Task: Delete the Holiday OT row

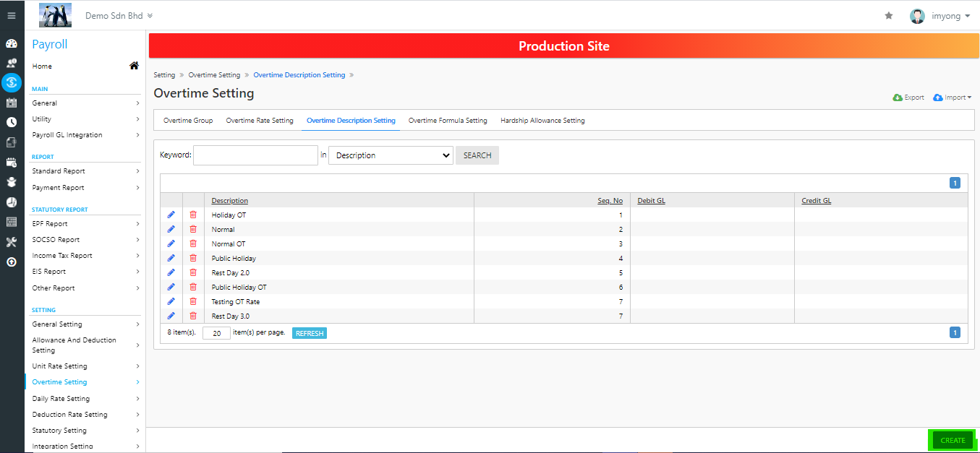Action: click(x=193, y=215)
